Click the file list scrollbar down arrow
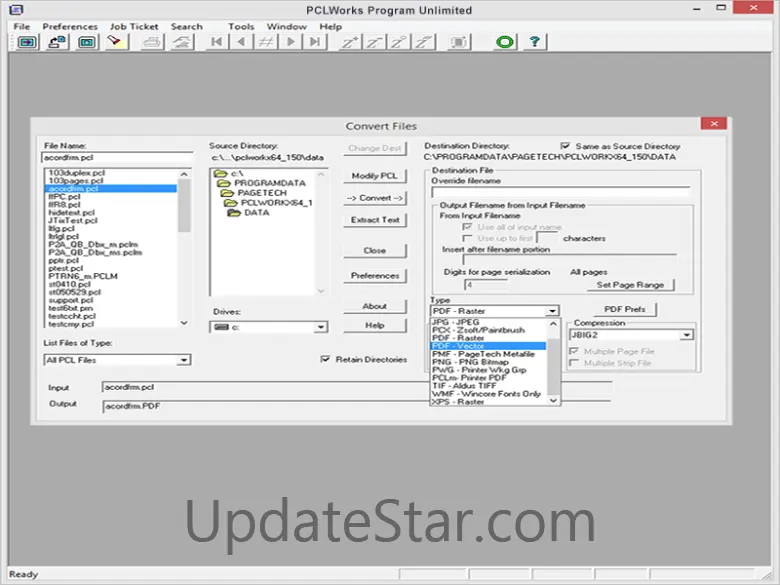This screenshot has width=780, height=585. point(184,323)
